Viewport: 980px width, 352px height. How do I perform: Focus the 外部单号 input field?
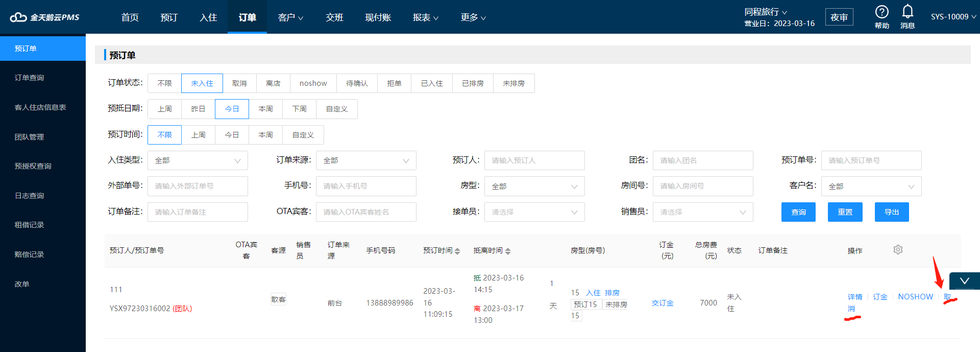(198, 186)
